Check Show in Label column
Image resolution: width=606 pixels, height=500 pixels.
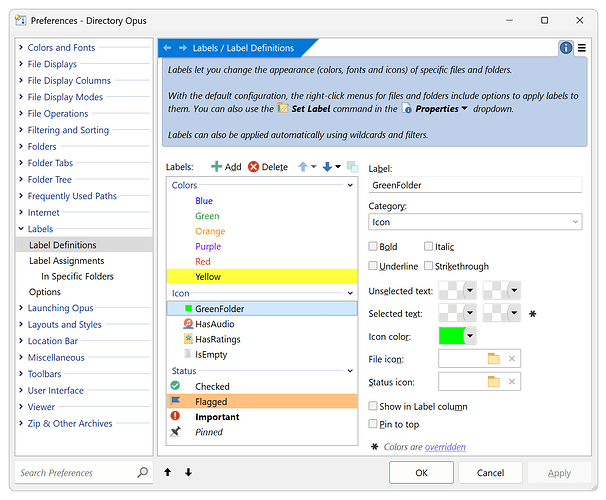373,406
